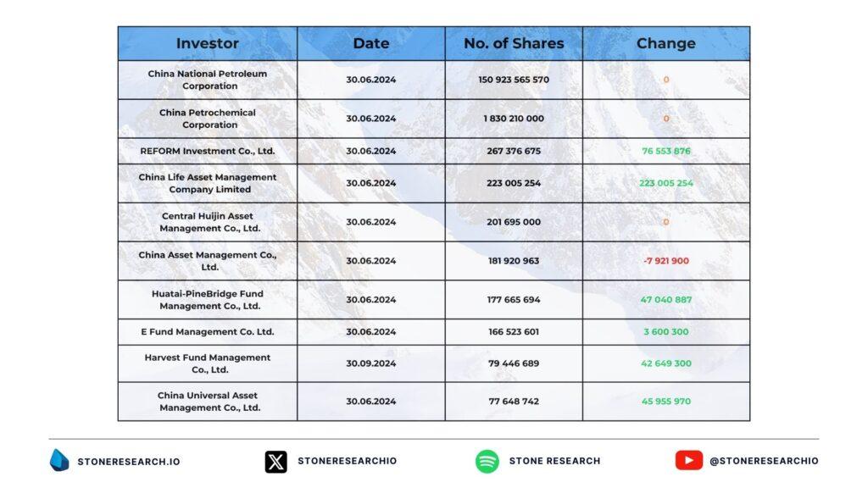Click the X (Twitter) logo icon
The width and height of the screenshot is (868, 488).
click(275, 461)
